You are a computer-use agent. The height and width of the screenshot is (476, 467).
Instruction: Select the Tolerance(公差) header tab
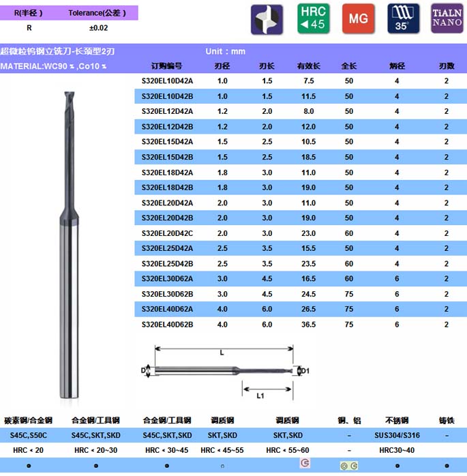[x=98, y=13]
